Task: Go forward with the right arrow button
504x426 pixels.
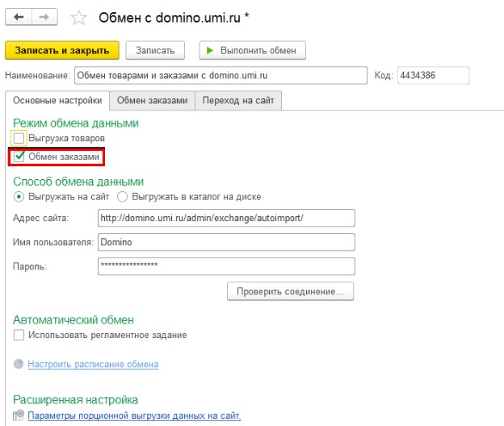Action: point(44,17)
